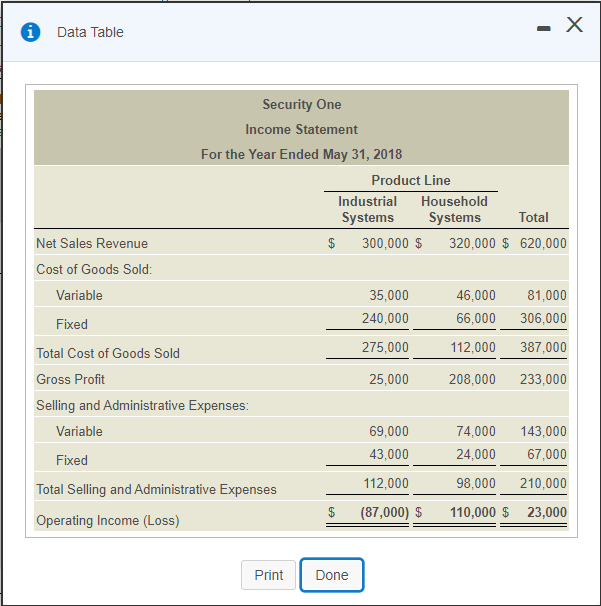This screenshot has width=601, height=606.
Task: Select the Data Table title text
Action: click(x=90, y=32)
